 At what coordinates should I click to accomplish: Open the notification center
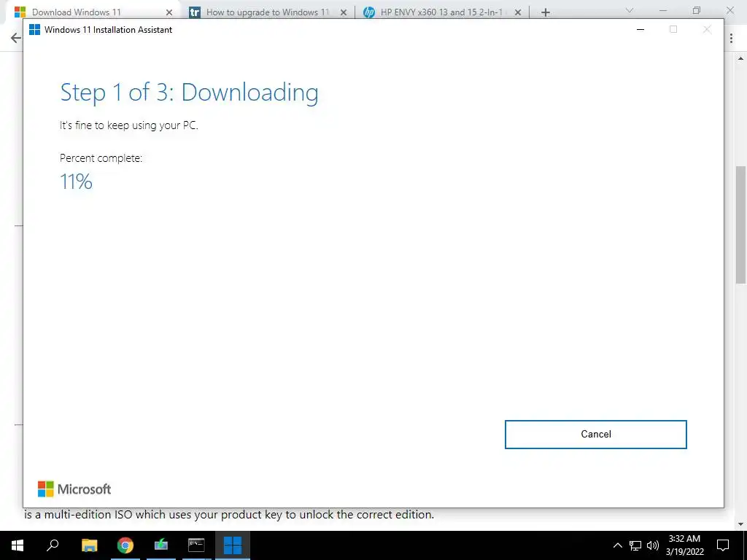[x=723, y=545]
